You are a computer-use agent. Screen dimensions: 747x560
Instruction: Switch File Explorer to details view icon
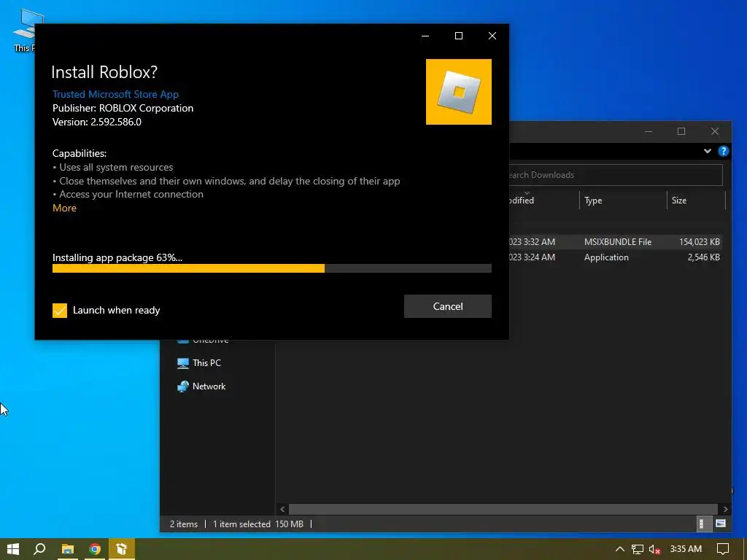pyautogui.click(x=702, y=524)
